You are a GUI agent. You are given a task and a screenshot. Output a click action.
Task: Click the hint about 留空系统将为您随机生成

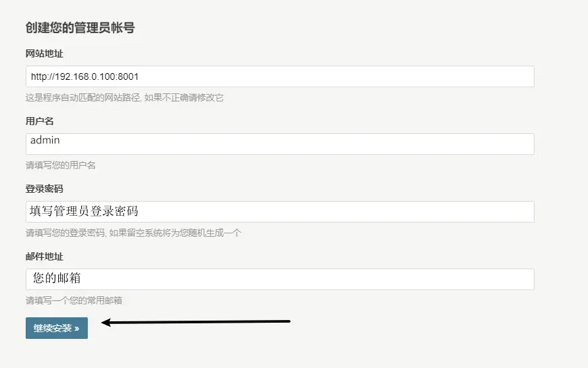tap(133, 233)
